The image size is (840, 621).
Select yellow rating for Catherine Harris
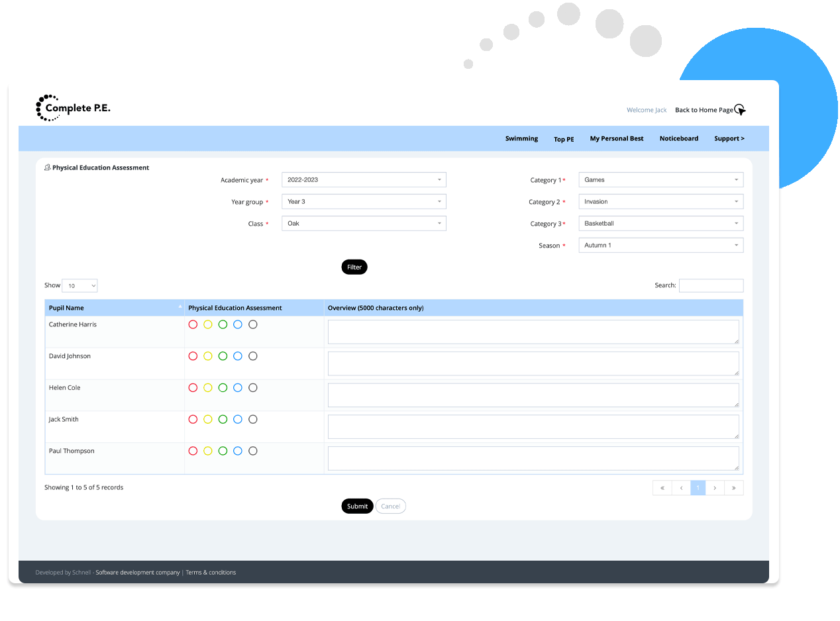(208, 324)
